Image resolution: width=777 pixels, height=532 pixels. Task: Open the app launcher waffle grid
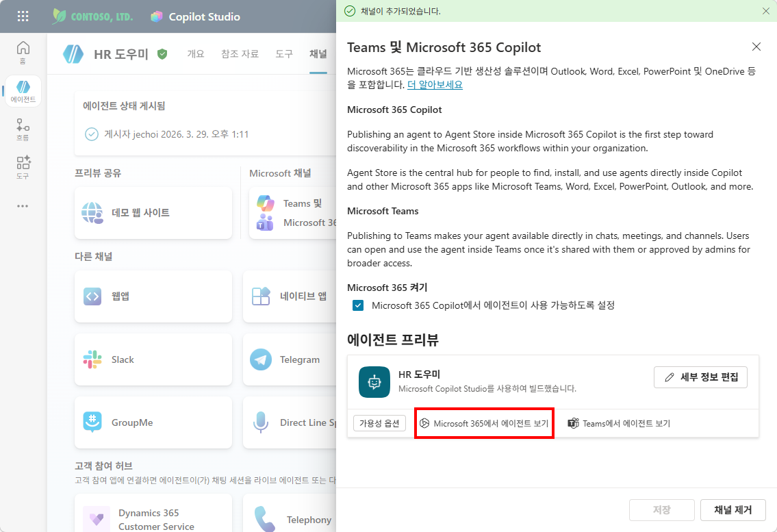23,16
